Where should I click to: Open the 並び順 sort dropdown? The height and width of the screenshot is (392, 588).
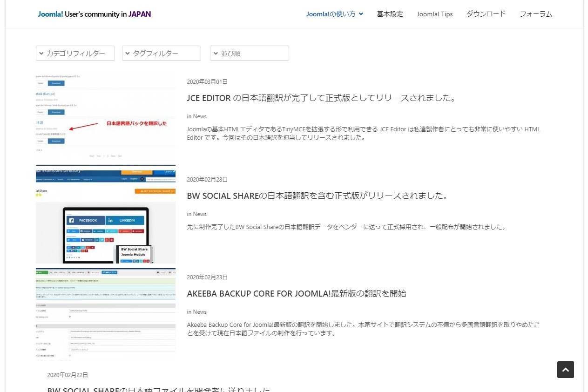tap(249, 53)
